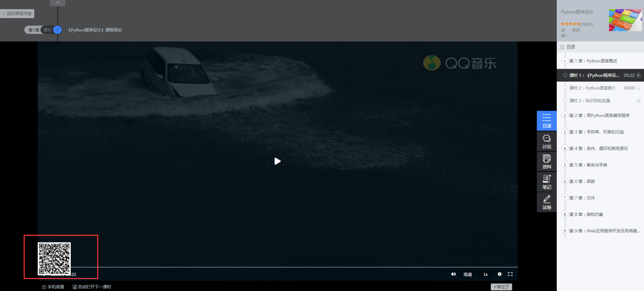
Task: Enter fullscreen video mode
Action: (x=510, y=274)
